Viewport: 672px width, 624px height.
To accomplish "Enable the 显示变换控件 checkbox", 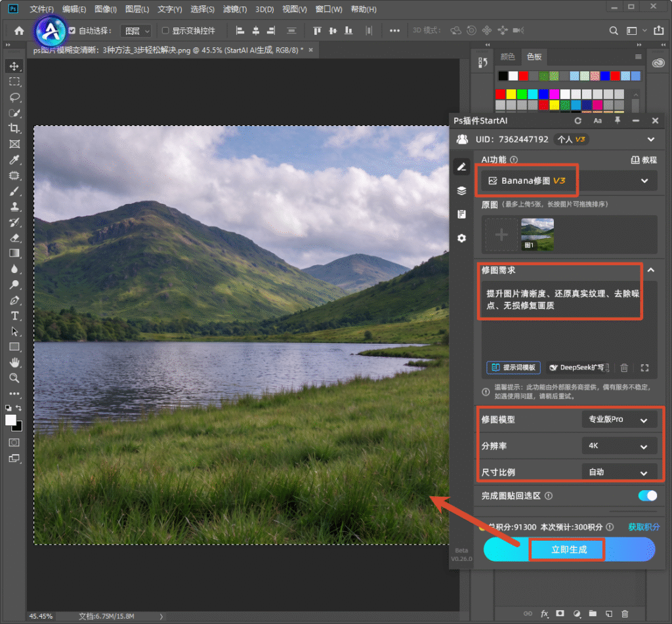I will pos(165,30).
